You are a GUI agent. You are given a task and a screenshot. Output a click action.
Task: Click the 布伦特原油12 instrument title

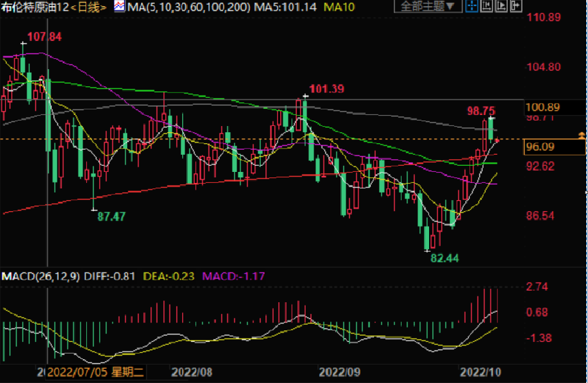click(34, 7)
